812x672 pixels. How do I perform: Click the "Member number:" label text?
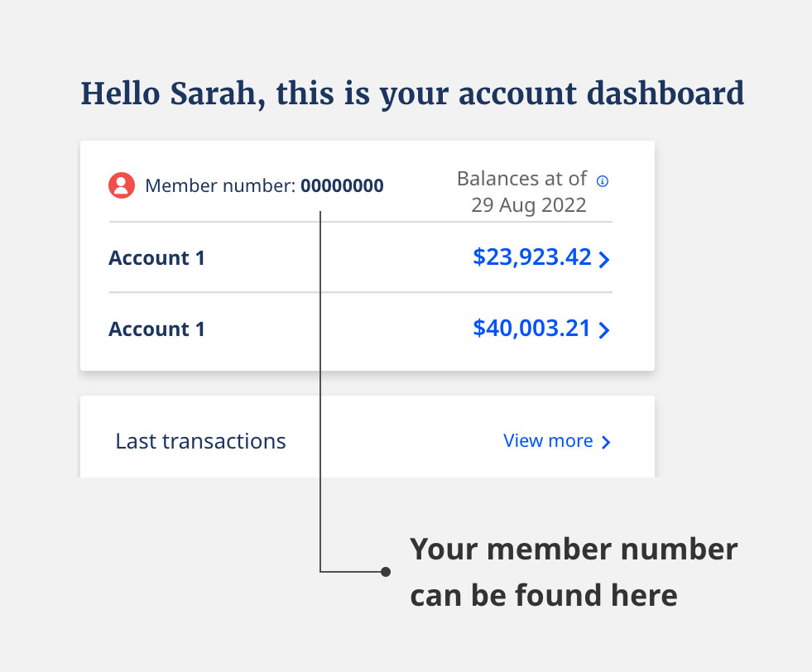(x=219, y=186)
